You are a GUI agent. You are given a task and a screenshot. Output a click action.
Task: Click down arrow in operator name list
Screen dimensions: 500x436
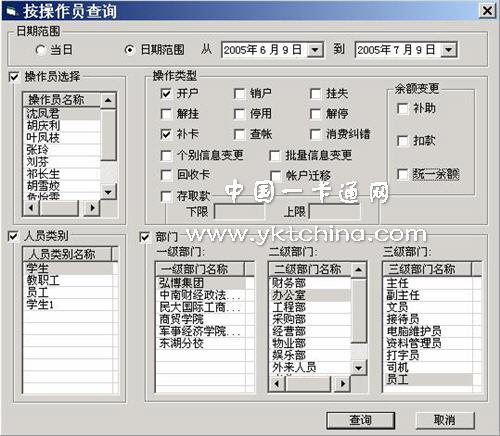[x=108, y=192]
